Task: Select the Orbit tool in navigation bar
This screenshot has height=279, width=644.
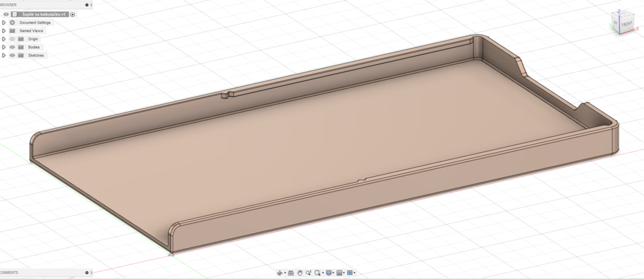Action: pyautogui.click(x=280, y=273)
